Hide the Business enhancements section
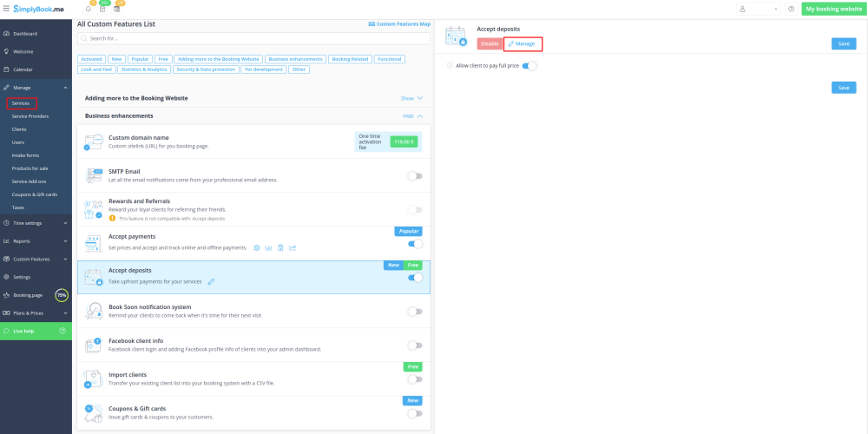Screen dimensions: 868x434 click(412, 115)
